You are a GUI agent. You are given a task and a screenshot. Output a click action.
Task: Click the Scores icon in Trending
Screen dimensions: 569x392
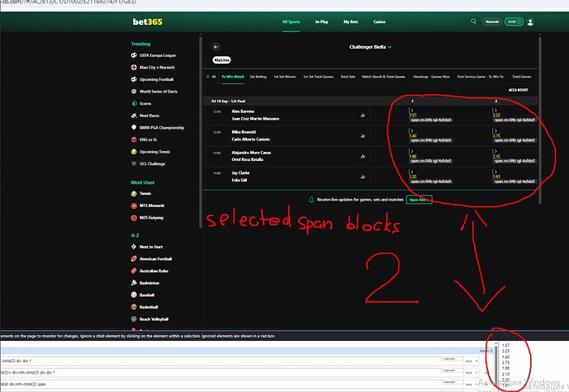point(134,103)
